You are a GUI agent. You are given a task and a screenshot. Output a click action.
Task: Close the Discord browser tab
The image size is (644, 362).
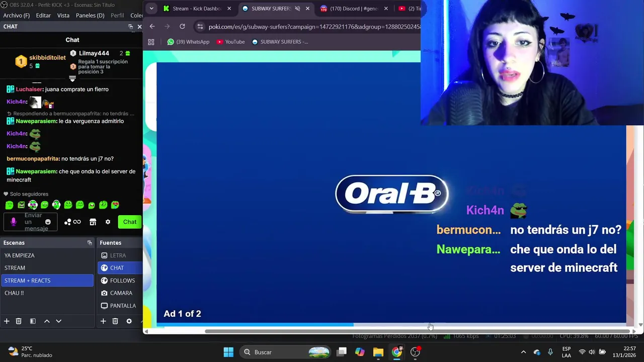click(386, 9)
